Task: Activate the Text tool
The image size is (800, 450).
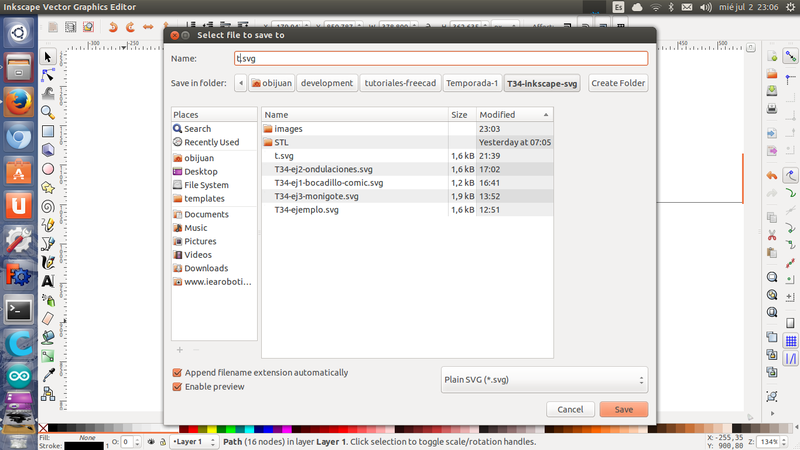Action: tap(48, 280)
